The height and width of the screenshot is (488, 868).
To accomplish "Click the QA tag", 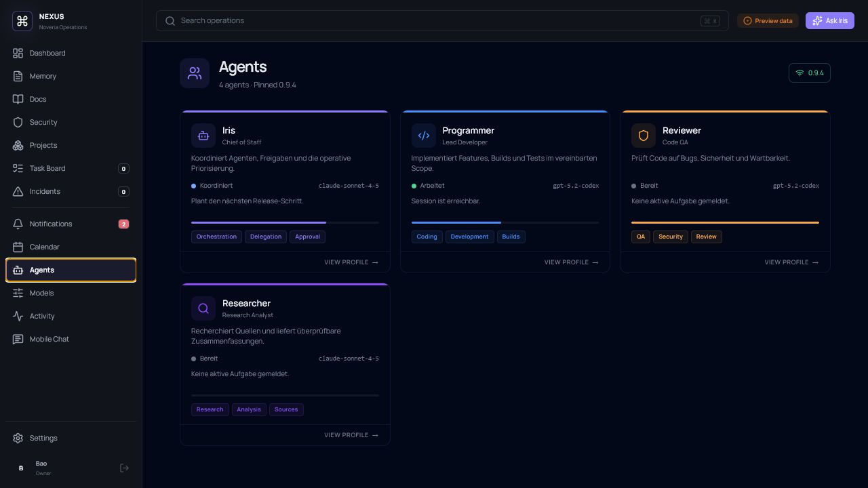I will (x=641, y=237).
